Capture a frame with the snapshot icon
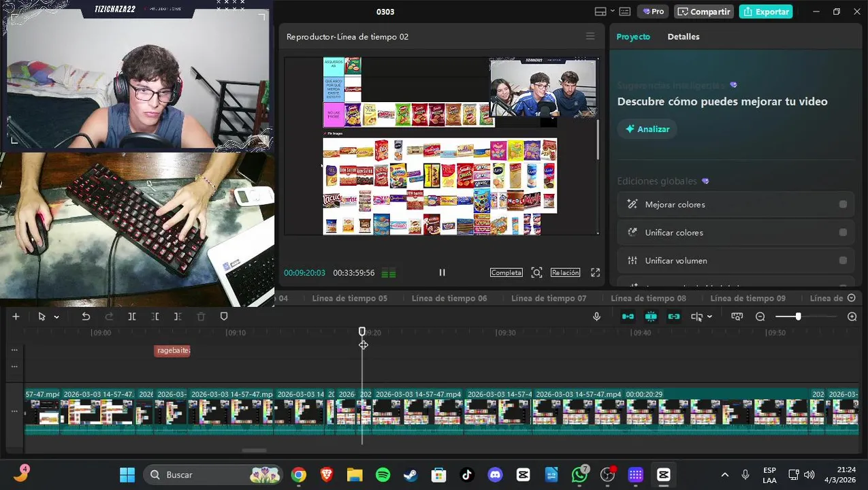Screen dimensions: 868x490 pyautogui.click(x=536, y=272)
